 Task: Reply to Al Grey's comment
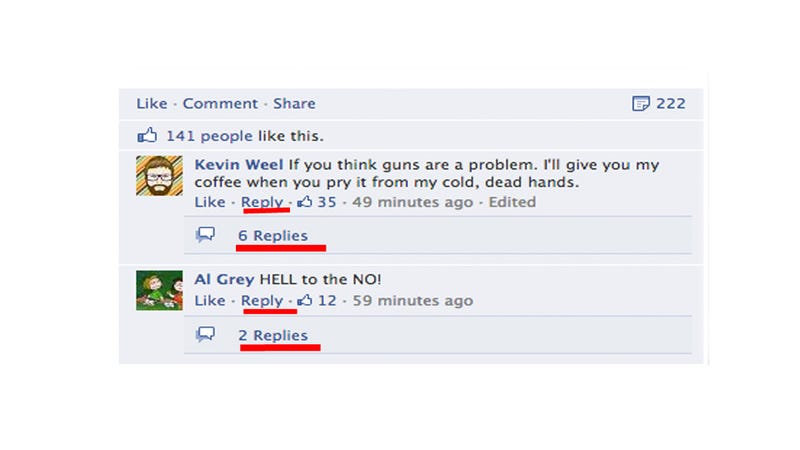[x=262, y=301]
